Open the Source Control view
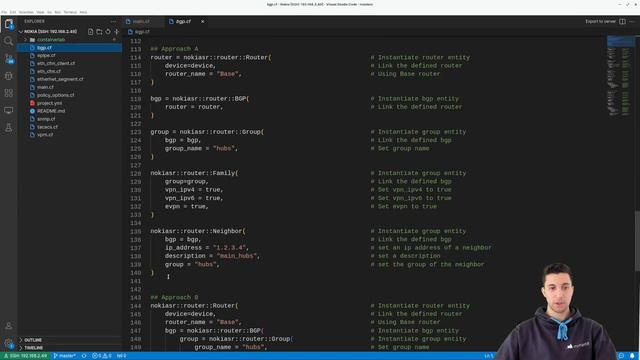Viewport: 640px width, 360px height. 9,58
